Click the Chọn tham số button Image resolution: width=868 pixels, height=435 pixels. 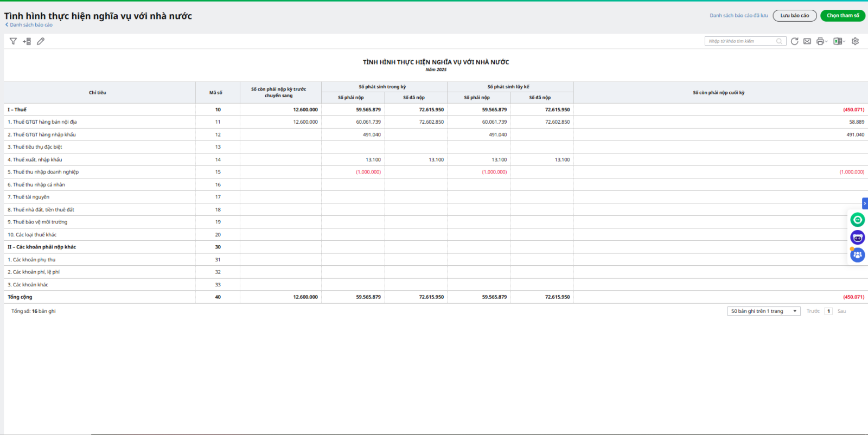(843, 16)
